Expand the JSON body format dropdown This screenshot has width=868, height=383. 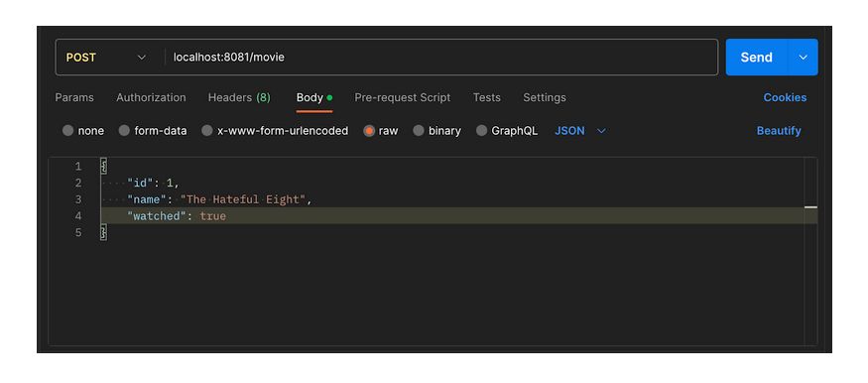pyautogui.click(x=580, y=131)
